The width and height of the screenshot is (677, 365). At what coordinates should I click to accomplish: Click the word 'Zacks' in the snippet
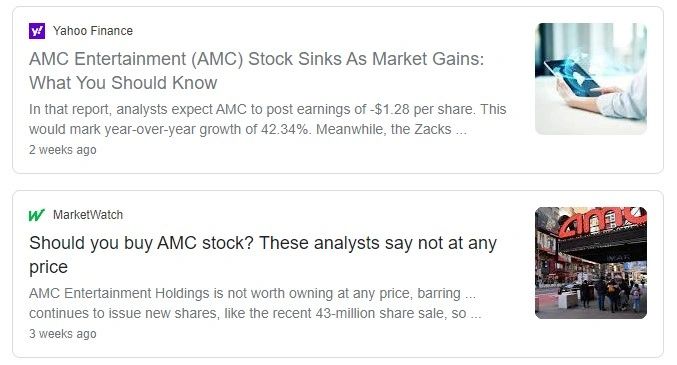(x=433, y=129)
